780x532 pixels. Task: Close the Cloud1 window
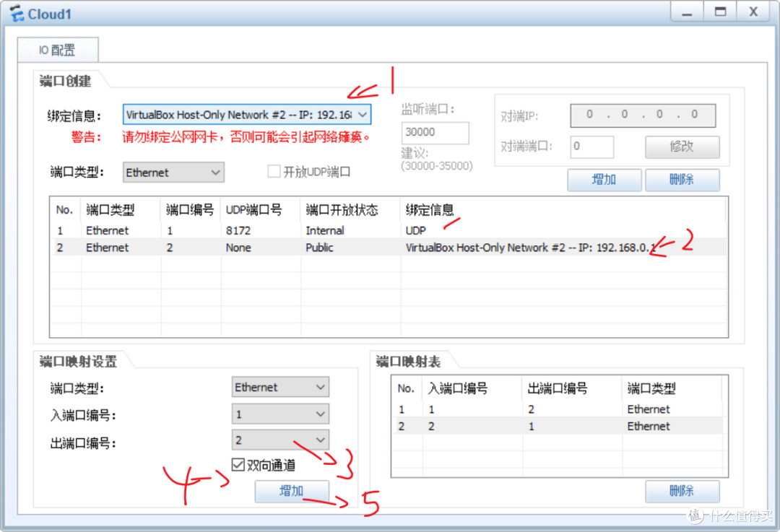(x=753, y=12)
